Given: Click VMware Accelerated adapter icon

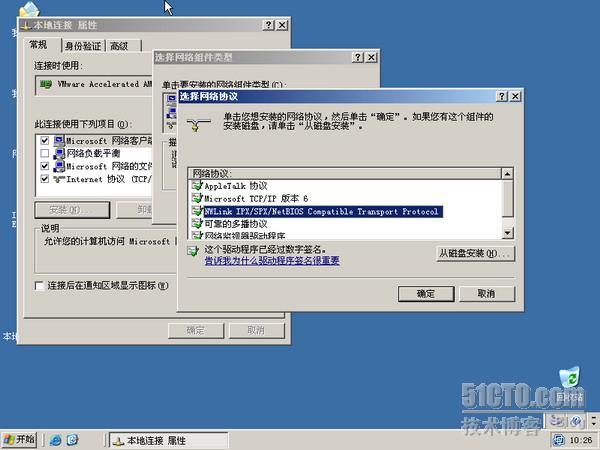Looking at the screenshot, I should coord(46,84).
